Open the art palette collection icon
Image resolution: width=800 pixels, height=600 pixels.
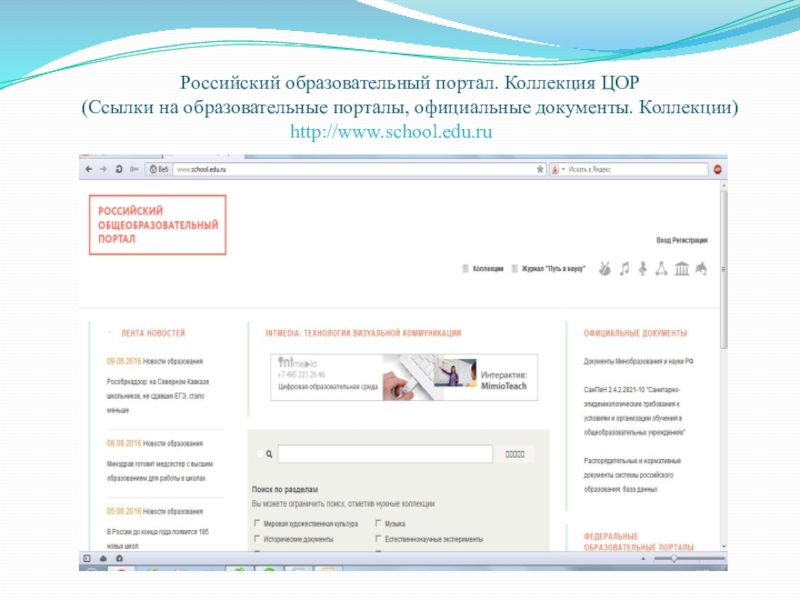pos(604,268)
